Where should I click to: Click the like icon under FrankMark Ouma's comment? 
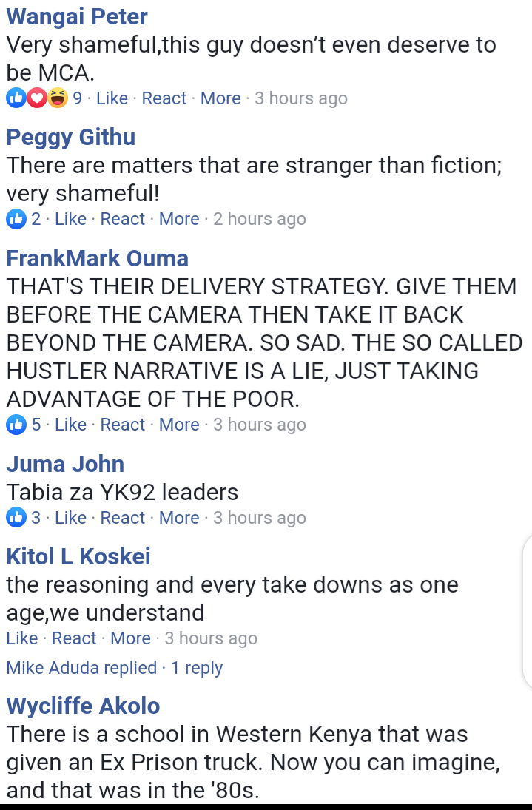tap(16, 425)
